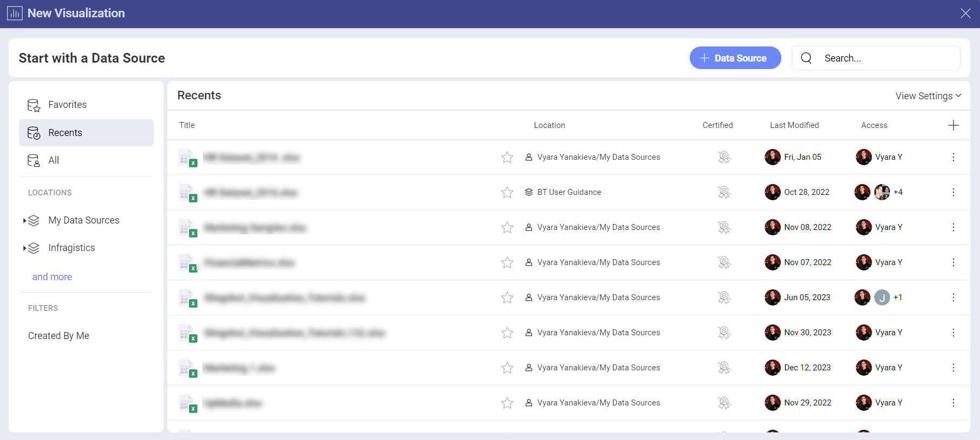Viewport: 980px width, 440px height.
Task: Click Excel file icon in Nov 29, 2022 row
Action: point(188,404)
